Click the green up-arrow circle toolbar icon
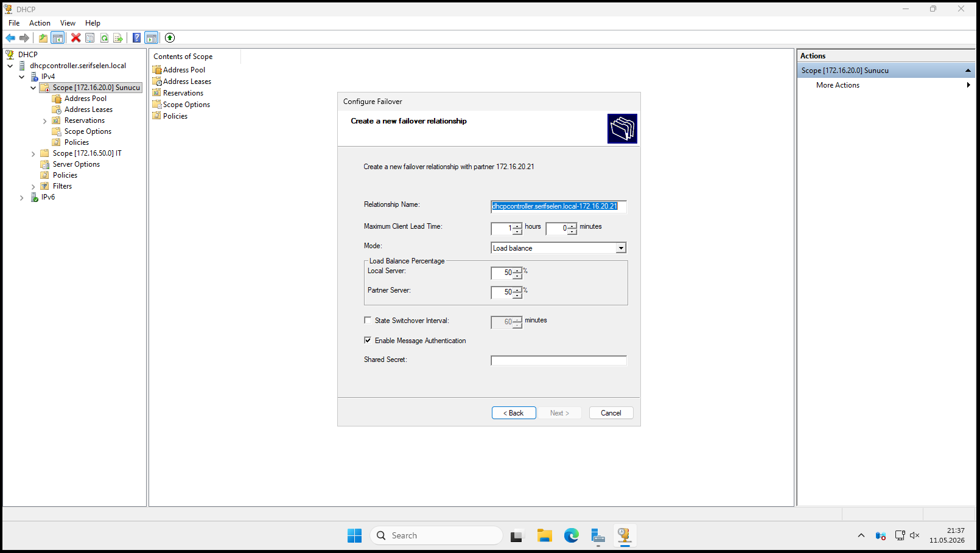 (x=170, y=38)
